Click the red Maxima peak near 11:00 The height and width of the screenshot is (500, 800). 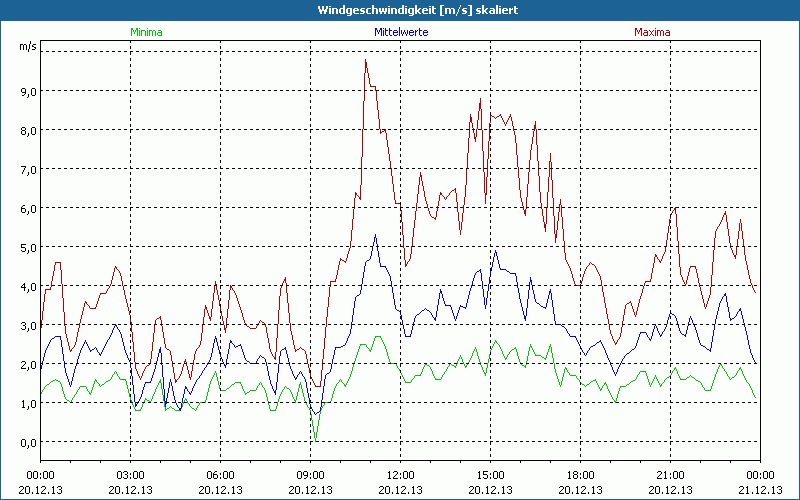pyautogui.click(x=366, y=60)
